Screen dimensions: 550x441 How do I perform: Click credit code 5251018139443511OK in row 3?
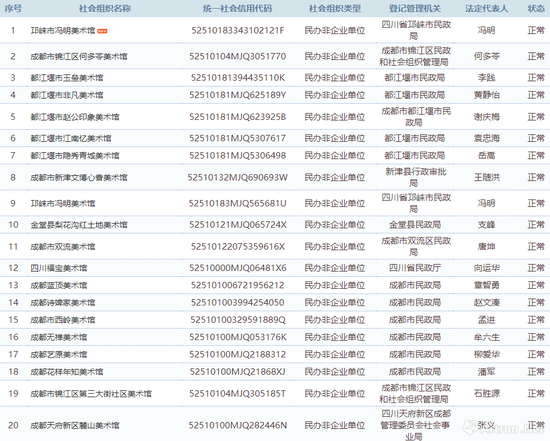tap(237, 78)
